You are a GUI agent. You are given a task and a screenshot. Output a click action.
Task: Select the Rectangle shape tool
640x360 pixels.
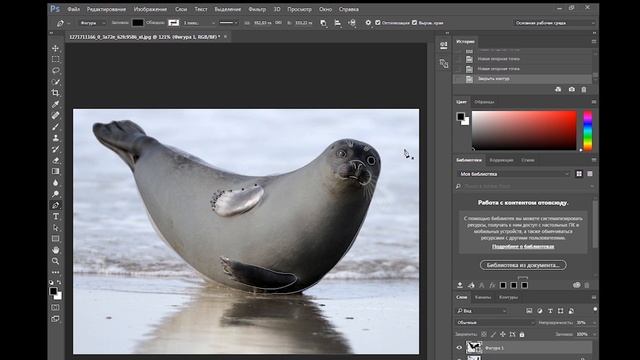[x=56, y=239]
